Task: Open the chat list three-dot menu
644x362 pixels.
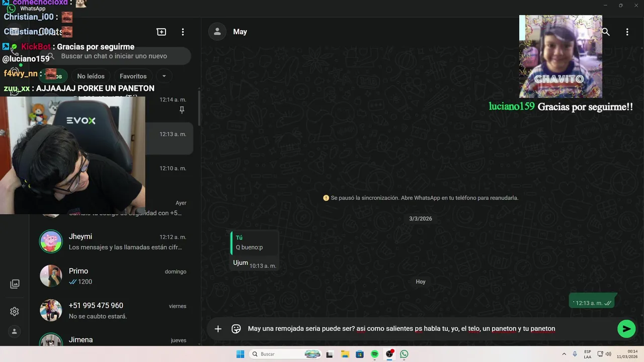Action: 183,32
